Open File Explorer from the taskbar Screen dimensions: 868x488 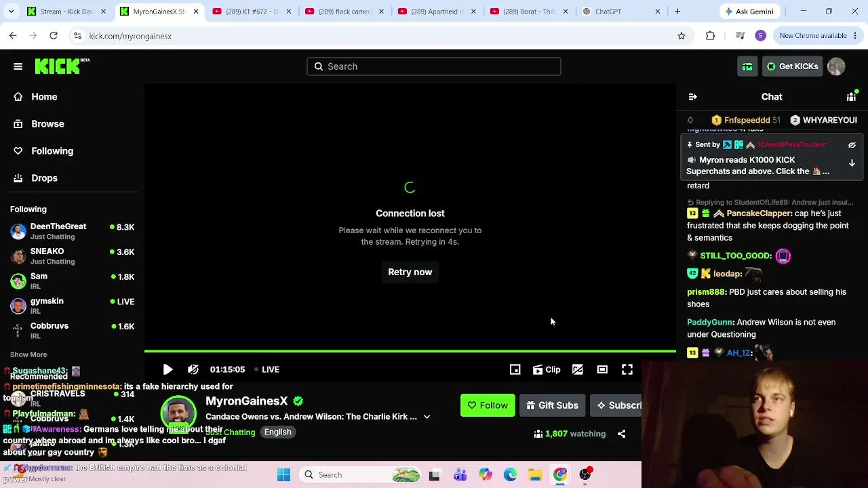[535, 475]
